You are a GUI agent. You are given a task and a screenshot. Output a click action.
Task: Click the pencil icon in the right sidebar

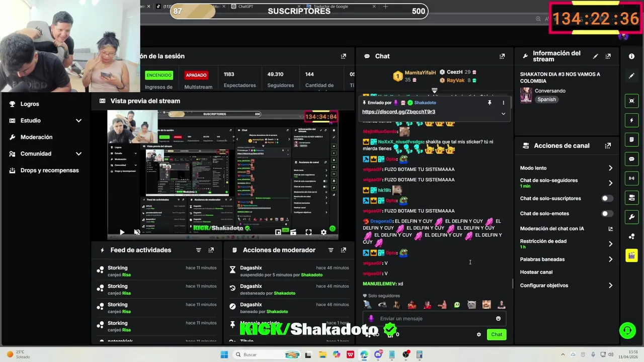point(631,76)
